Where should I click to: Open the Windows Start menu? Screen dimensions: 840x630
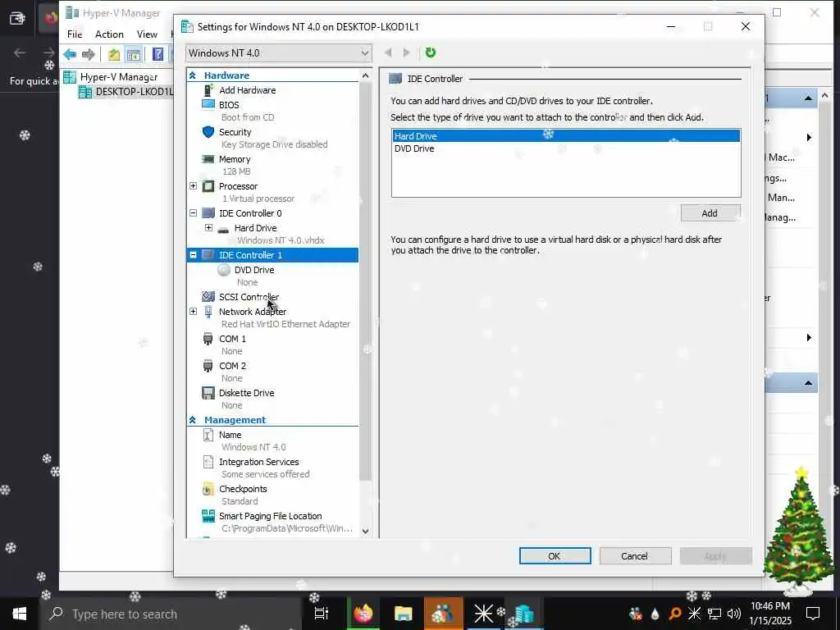coord(20,614)
